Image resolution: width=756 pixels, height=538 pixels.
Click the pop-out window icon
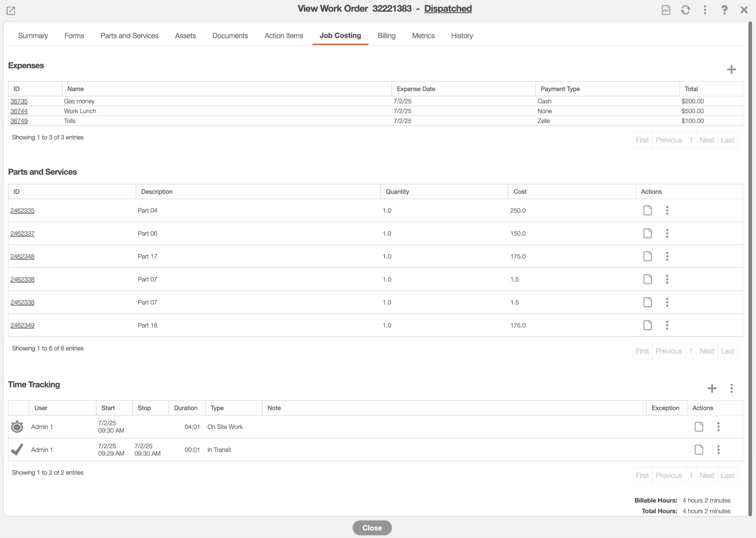[x=11, y=11]
